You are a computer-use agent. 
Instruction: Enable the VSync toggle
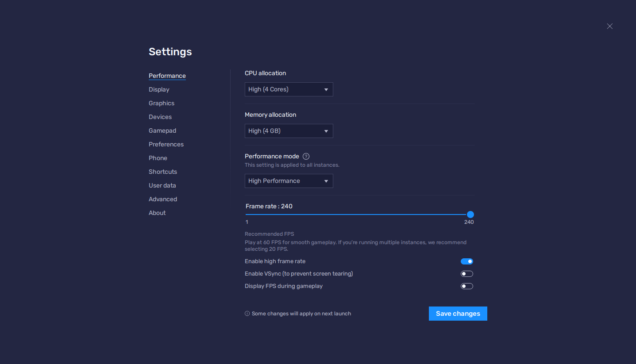(467, 274)
